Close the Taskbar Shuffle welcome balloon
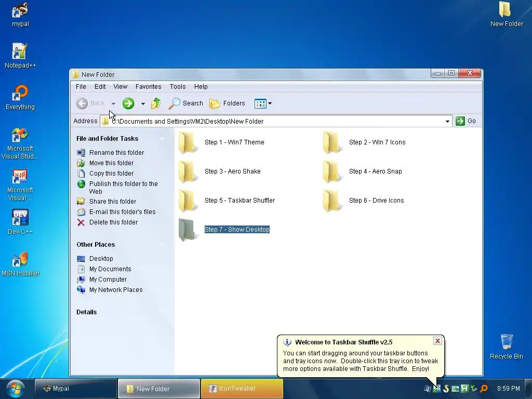This screenshot has width=532, height=399. click(437, 341)
